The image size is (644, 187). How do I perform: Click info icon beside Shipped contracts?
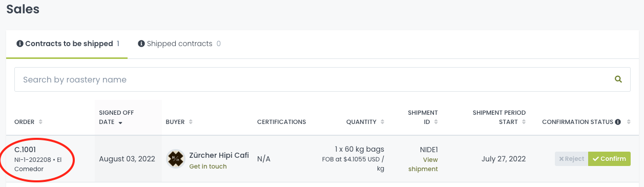point(141,44)
